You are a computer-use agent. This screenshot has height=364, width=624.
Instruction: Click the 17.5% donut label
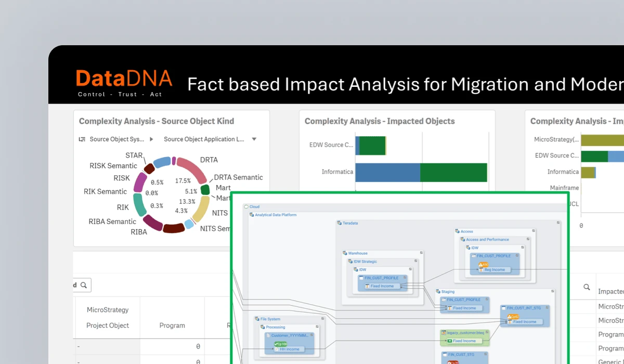tap(183, 181)
